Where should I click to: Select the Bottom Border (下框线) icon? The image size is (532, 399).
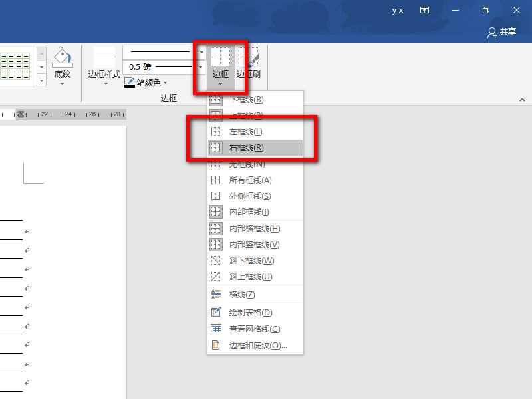[x=215, y=100]
